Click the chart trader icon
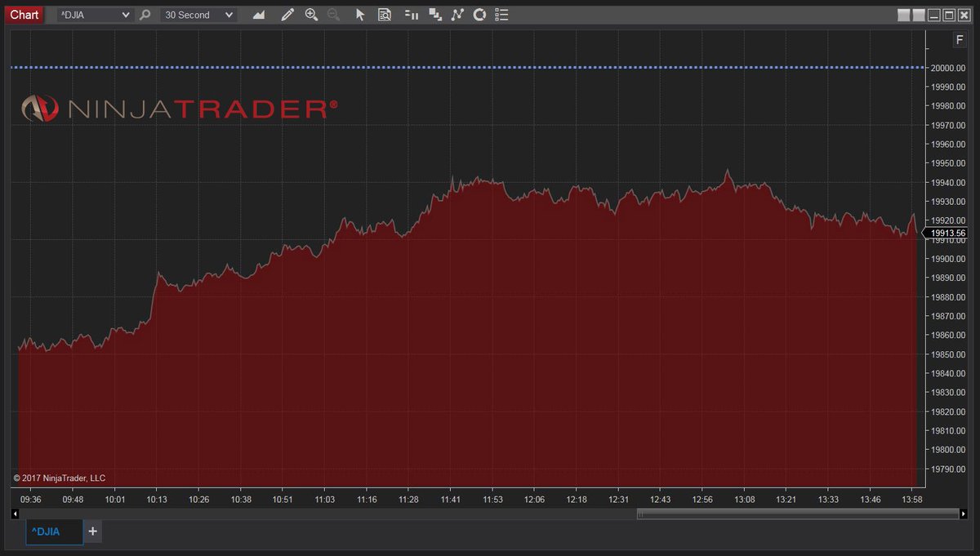The height and width of the screenshot is (556, 980). click(x=412, y=15)
